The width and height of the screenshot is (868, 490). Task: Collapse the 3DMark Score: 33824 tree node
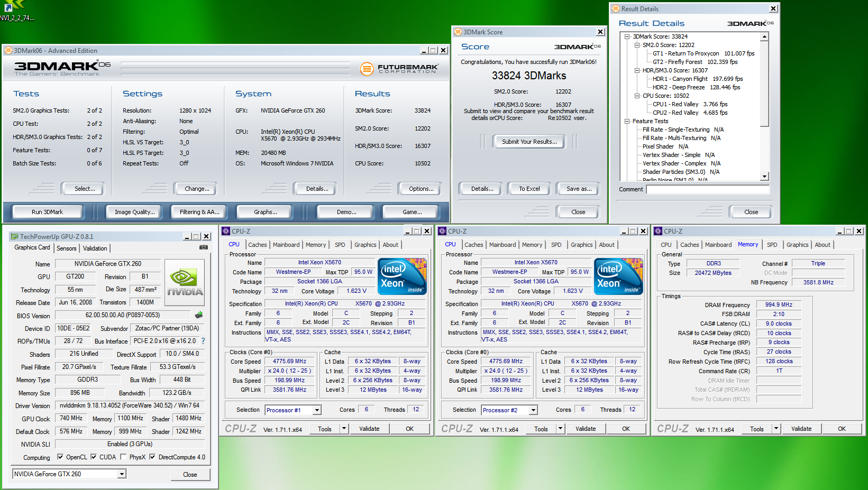point(627,36)
